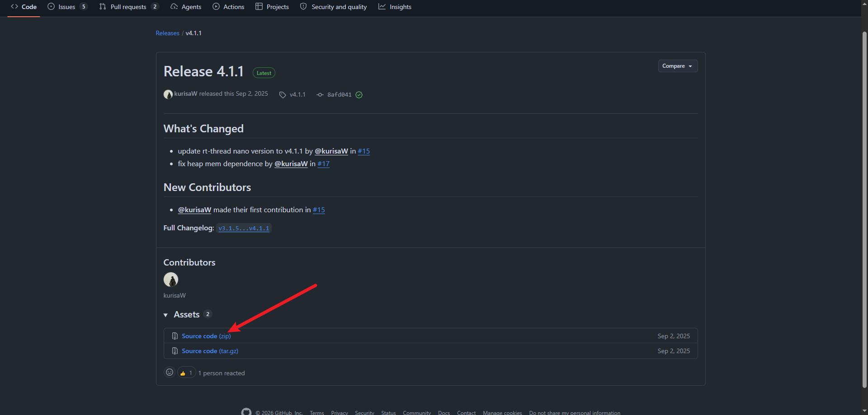Click the Sep 2, 2025 date in the tar.gz row

[674, 351]
